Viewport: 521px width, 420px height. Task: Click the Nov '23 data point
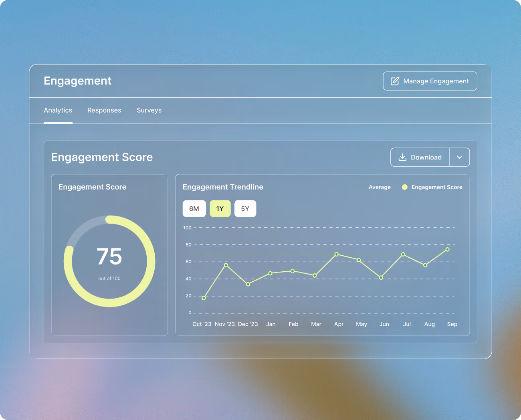point(226,265)
